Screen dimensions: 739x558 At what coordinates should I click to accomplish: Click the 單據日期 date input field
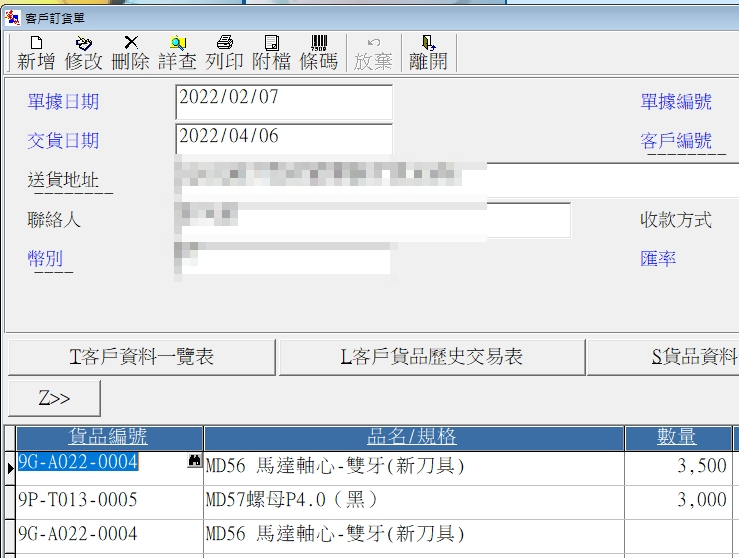284,102
